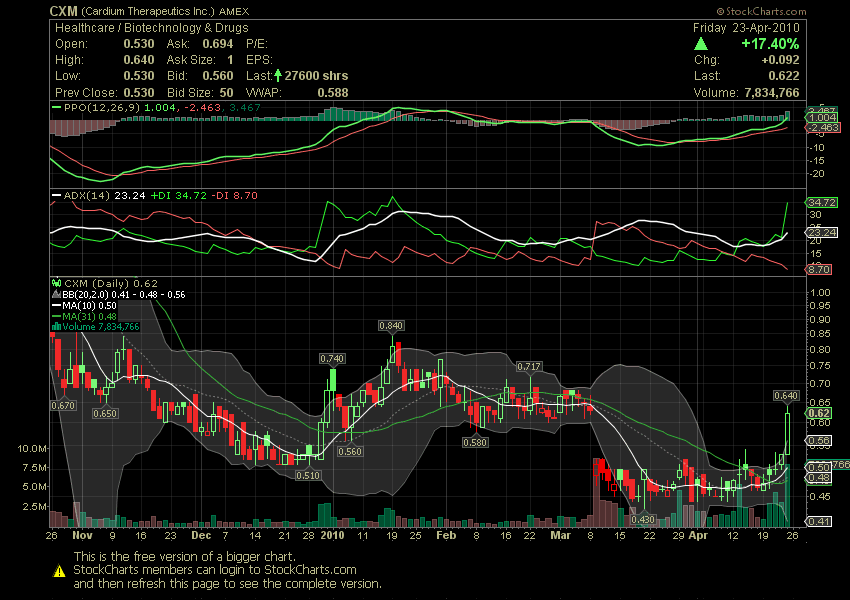Screen dimensions: 850x600
Task: Click the green PPO legend line marker
Action: click(x=56, y=108)
